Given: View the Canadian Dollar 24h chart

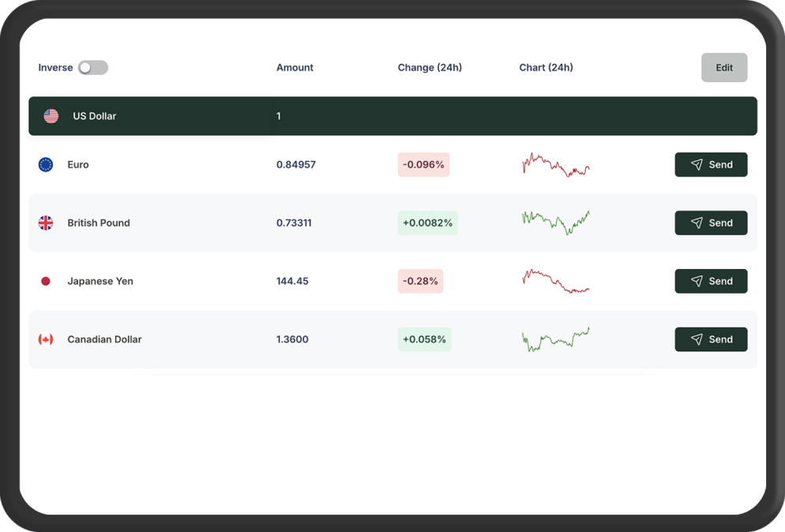Looking at the screenshot, I should coord(556,339).
